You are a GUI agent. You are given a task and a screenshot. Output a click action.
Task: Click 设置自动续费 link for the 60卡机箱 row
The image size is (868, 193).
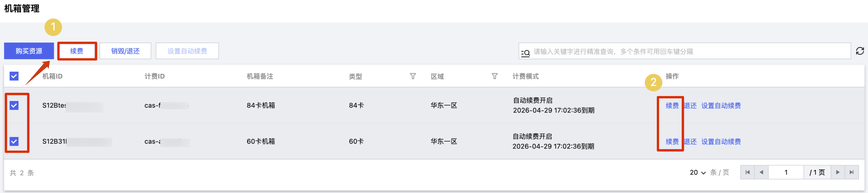tap(721, 142)
